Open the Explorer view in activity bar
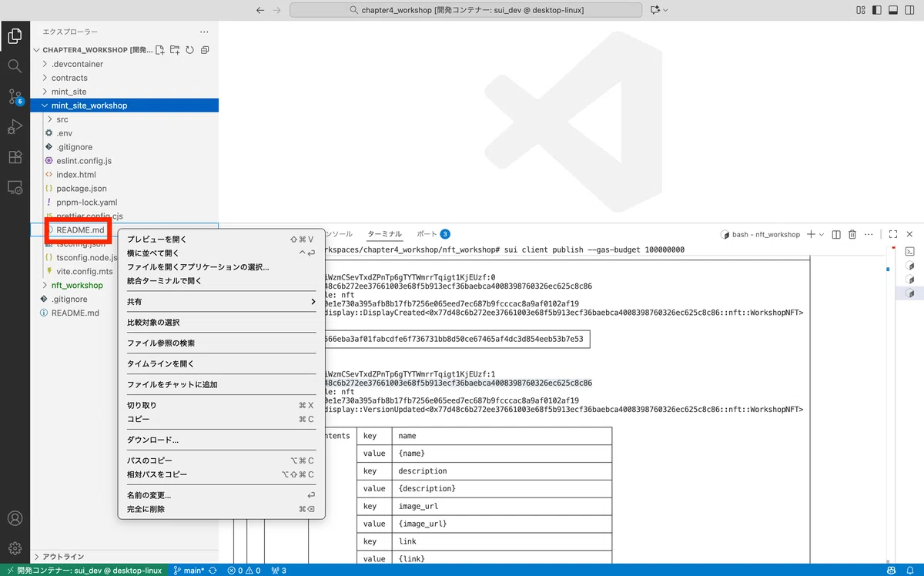The image size is (924, 576). click(15, 35)
